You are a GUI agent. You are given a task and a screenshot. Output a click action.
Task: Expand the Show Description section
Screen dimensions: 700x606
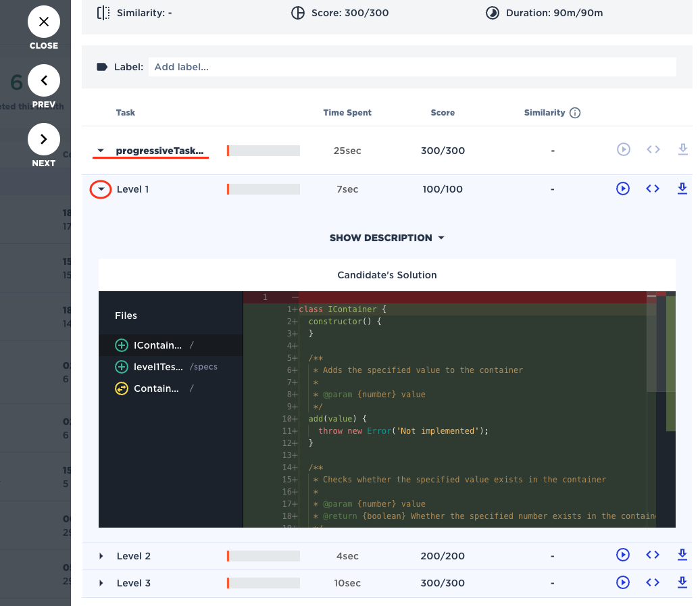(386, 238)
